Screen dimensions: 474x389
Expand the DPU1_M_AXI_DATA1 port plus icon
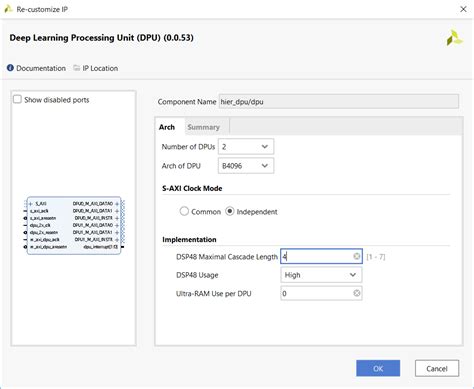[117, 232]
